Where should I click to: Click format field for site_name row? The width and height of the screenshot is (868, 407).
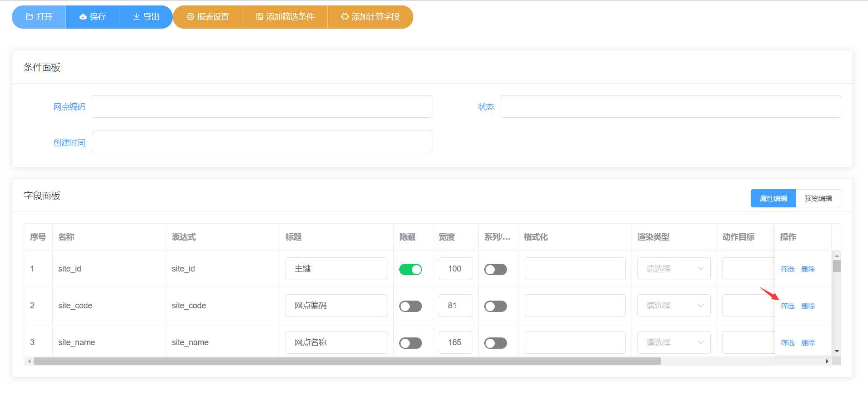[x=575, y=342]
